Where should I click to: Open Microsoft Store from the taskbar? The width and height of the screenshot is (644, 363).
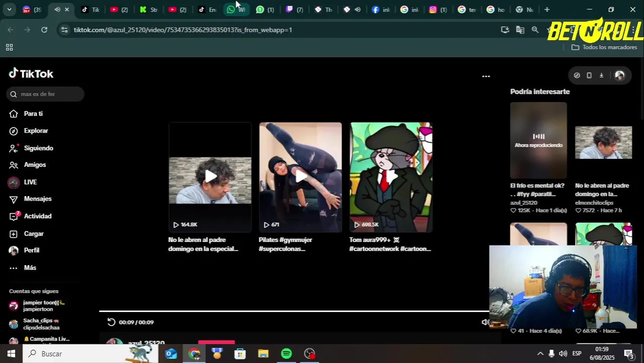(x=240, y=354)
